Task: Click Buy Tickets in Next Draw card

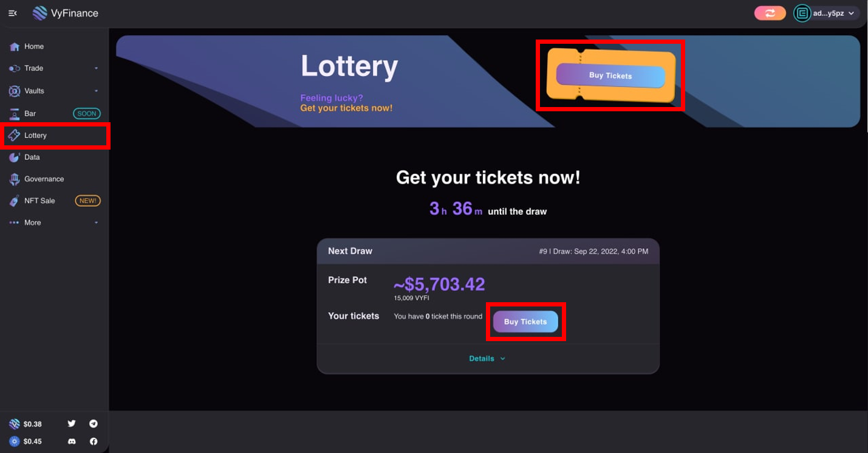Action: 525,322
